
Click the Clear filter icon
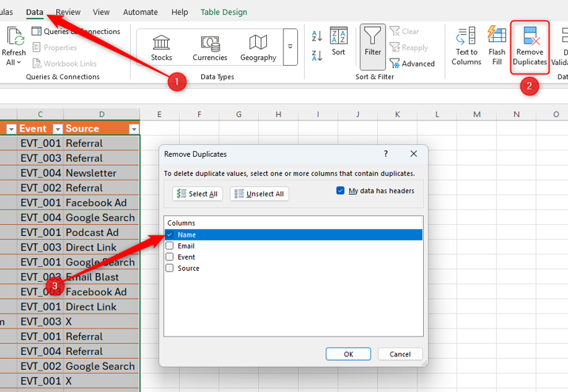[394, 31]
